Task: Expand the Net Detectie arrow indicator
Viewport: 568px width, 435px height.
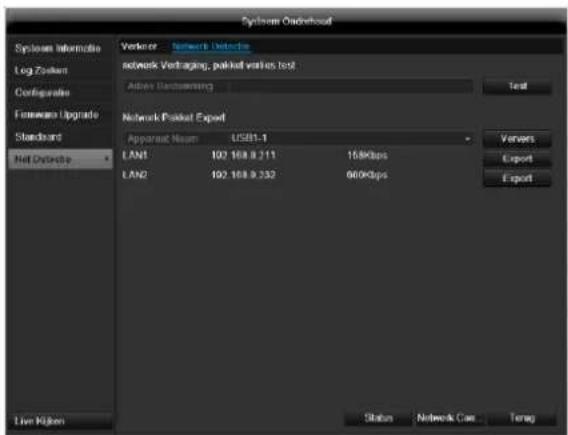Action: point(106,159)
